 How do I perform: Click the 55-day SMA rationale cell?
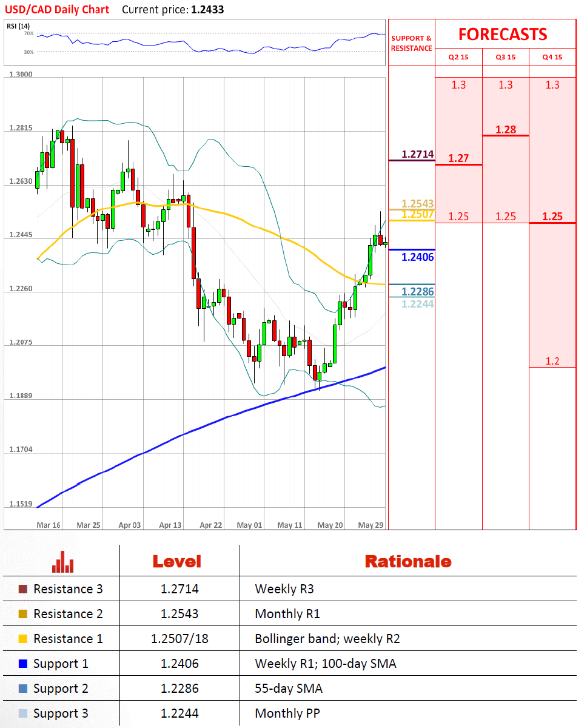coord(289,689)
